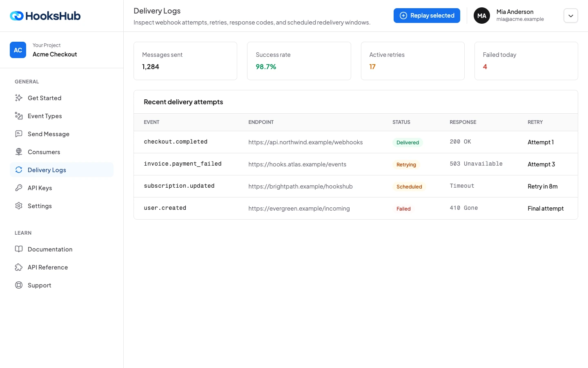Click the HooksHub logo
The height and width of the screenshot is (368, 588).
[45, 16]
